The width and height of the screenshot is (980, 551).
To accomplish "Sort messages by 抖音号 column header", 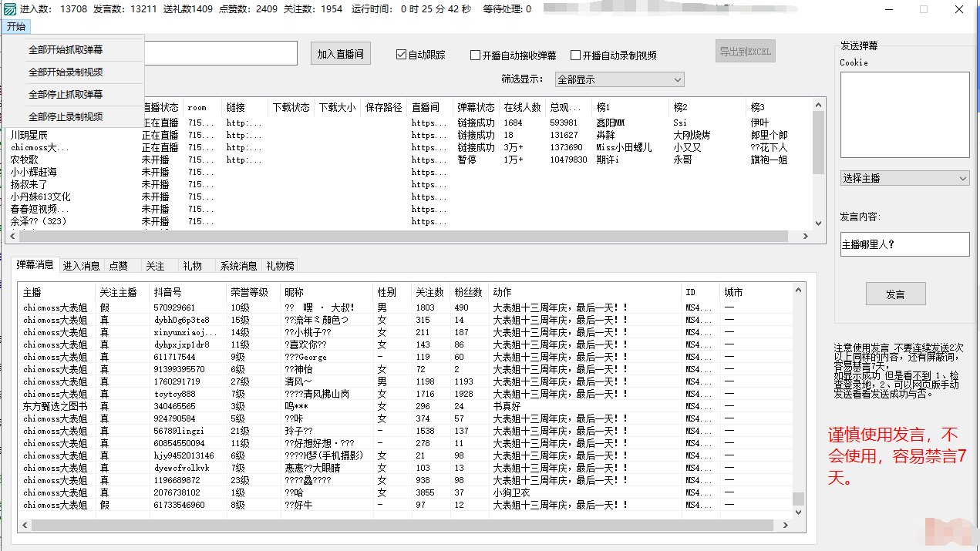I will click(189, 293).
